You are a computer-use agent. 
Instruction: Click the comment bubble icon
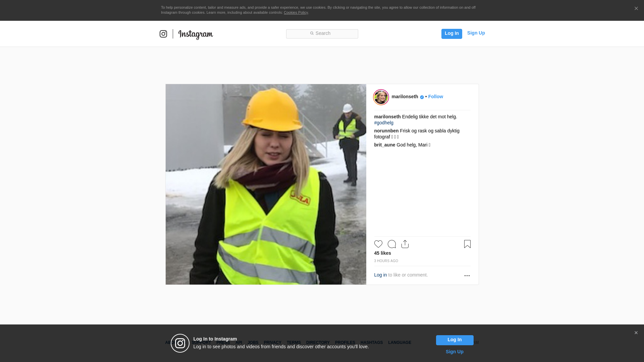pyautogui.click(x=391, y=244)
